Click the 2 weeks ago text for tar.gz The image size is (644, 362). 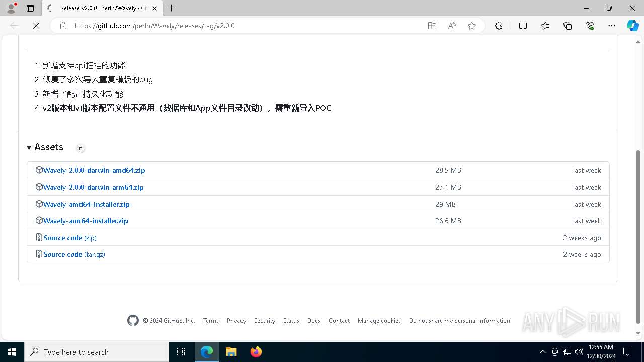(582, 254)
